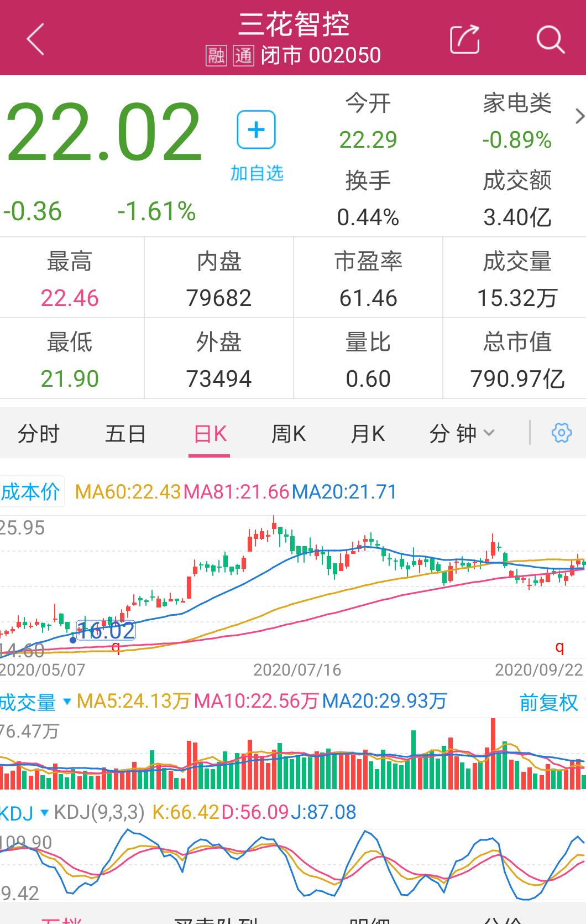Open the search magnifier icon

pyautogui.click(x=550, y=39)
